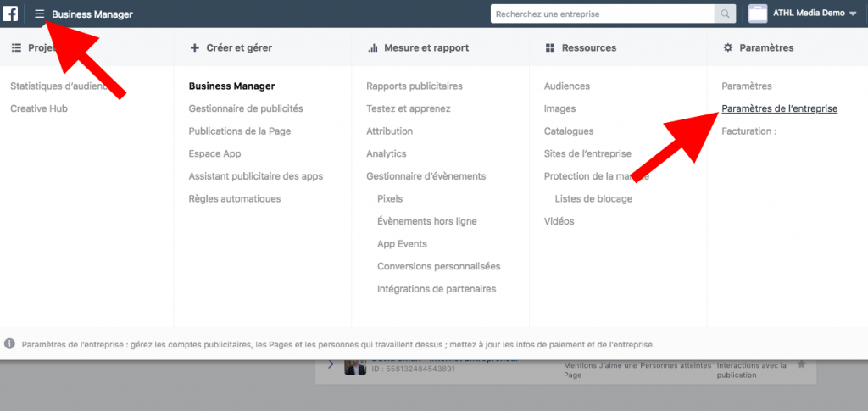Click the ATHL Media Demo page thumbnail
The height and width of the screenshot is (411, 868).
[757, 14]
